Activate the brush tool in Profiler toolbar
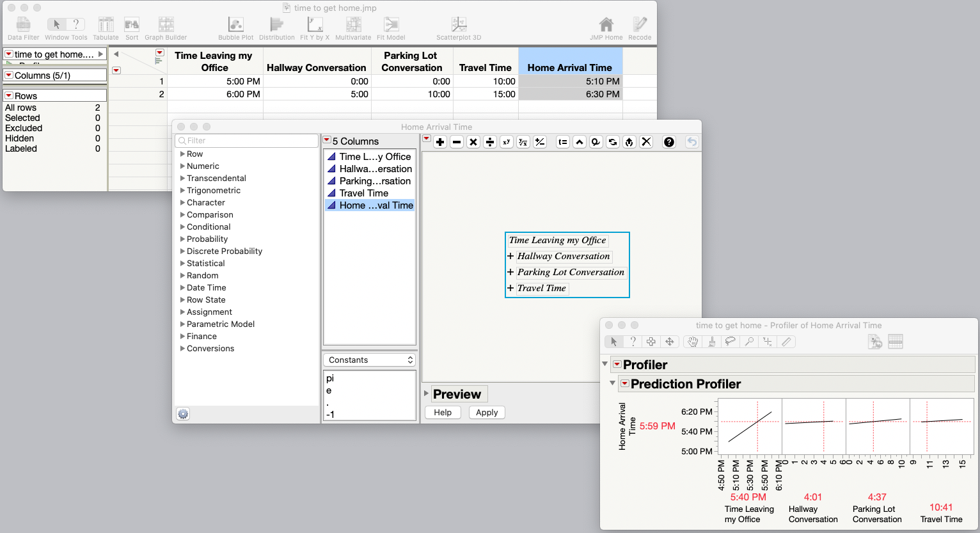 point(711,342)
